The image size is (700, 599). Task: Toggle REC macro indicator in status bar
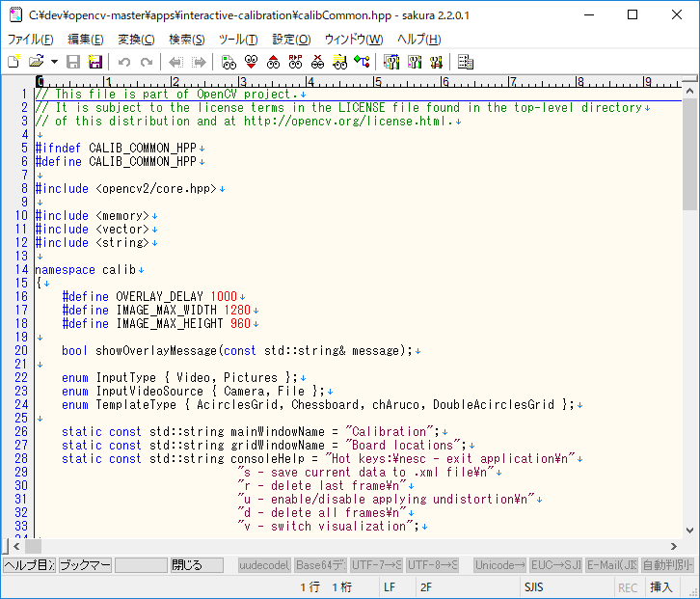(x=628, y=586)
